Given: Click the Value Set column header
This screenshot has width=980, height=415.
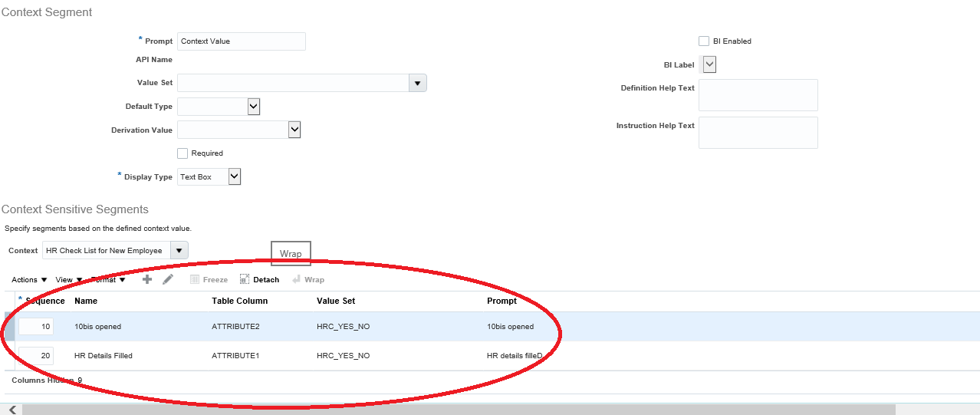Looking at the screenshot, I should [336, 301].
